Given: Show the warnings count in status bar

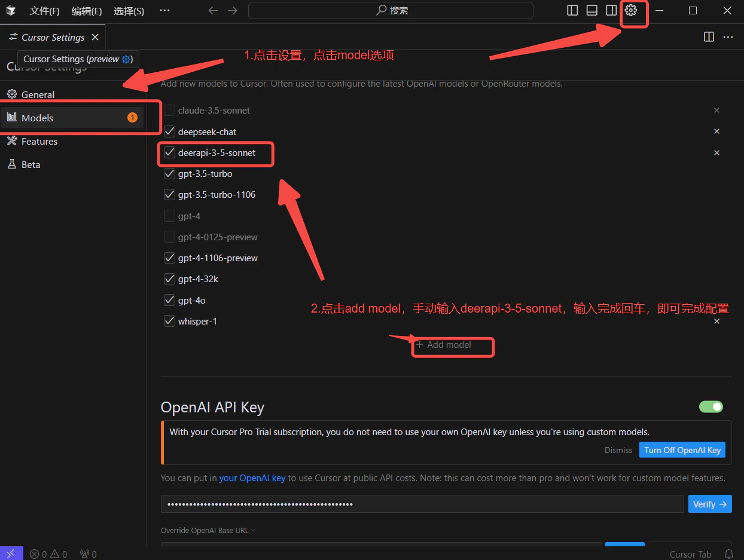Looking at the screenshot, I should [59, 554].
